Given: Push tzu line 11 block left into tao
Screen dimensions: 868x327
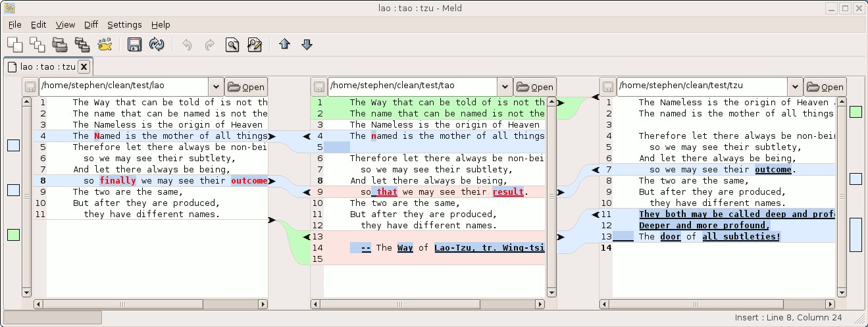Looking at the screenshot, I should pyautogui.click(x=596, y=214).
